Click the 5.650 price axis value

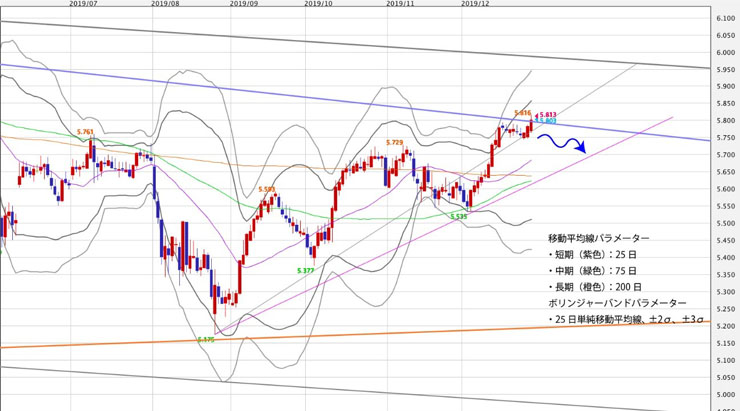coord(725,172)
